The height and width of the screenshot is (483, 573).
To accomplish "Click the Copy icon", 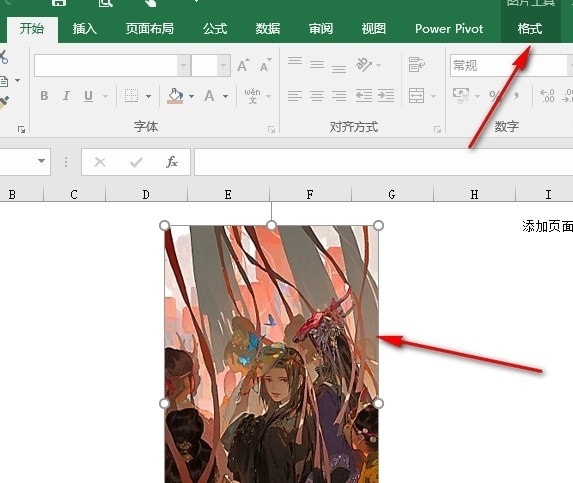I will tap(4, 81).
